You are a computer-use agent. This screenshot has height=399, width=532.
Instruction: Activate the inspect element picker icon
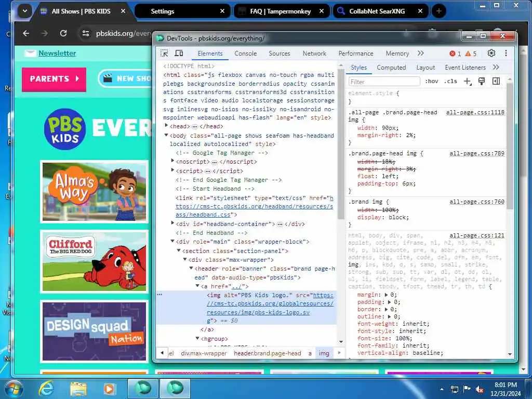[x=164, y=54]
